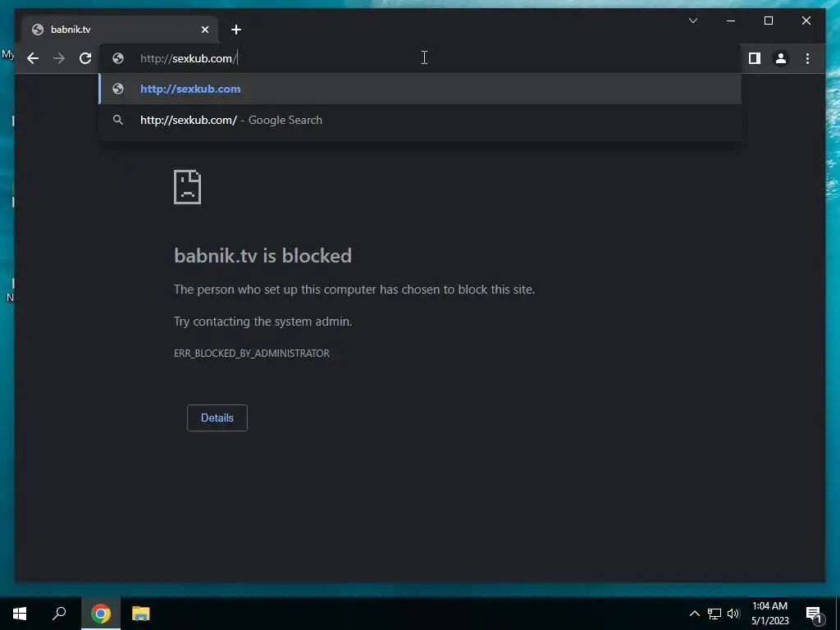Click the sad page error icon
This screenshot has width=840, height=630.
pyautogui.click(x=188, y=187)
